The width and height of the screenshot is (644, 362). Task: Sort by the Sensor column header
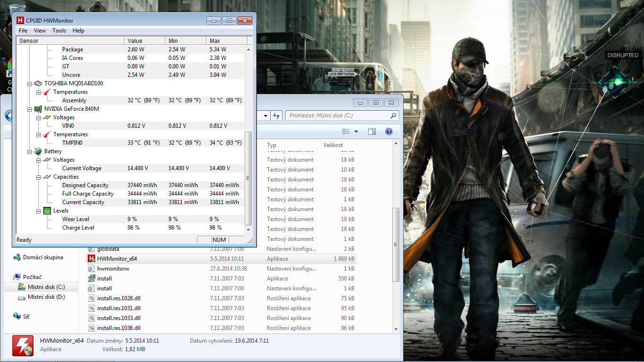[x=70, y=41]
